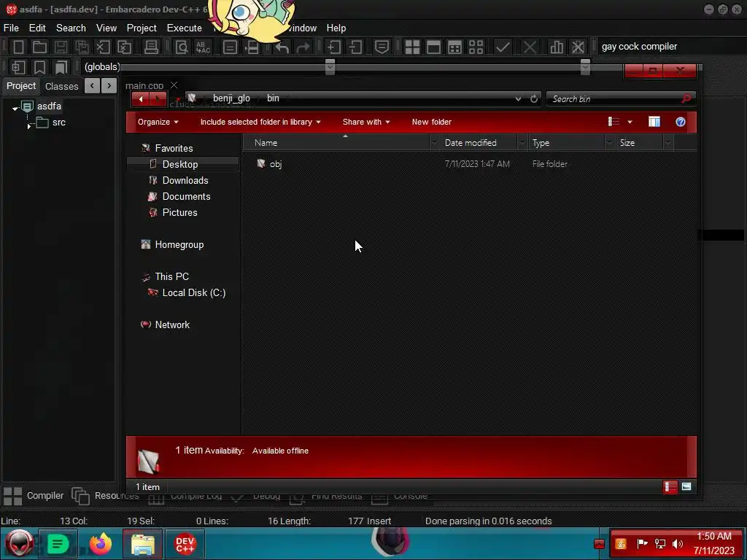Open the Edit menu

pyautogui.click(x=37, y=28)
